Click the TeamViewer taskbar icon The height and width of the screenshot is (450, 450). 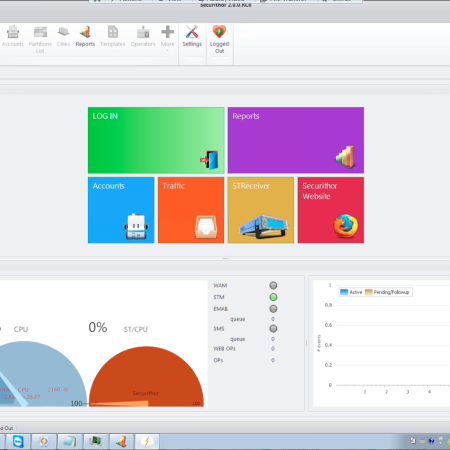coord(18,442)
